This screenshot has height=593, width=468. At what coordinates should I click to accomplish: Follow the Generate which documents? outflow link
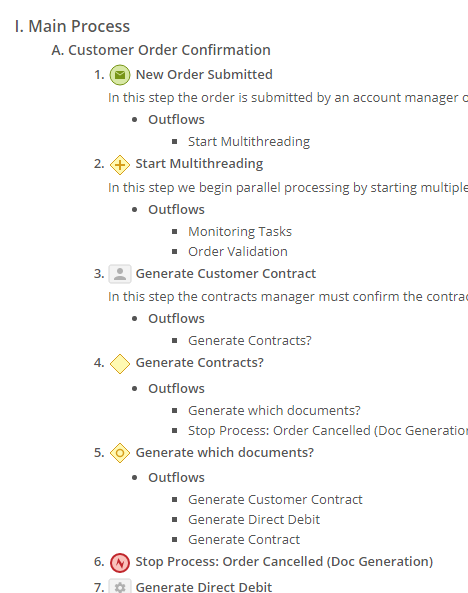(x=274, y=410)
